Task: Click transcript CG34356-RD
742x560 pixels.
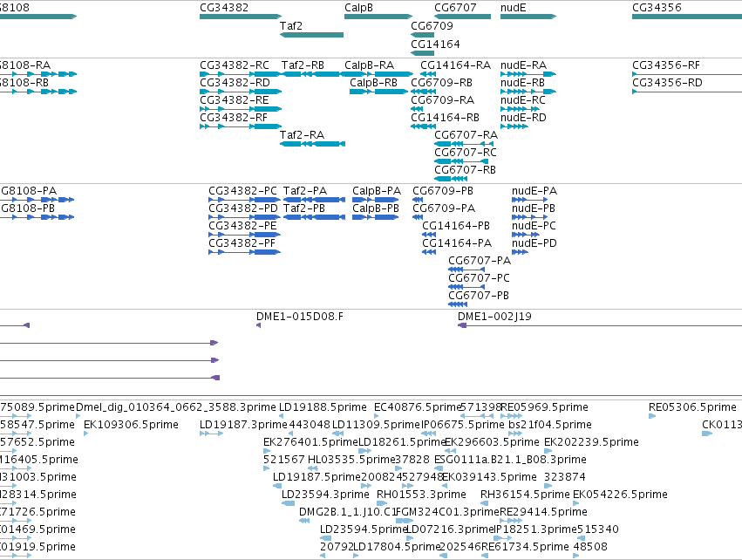Action: 667,83
